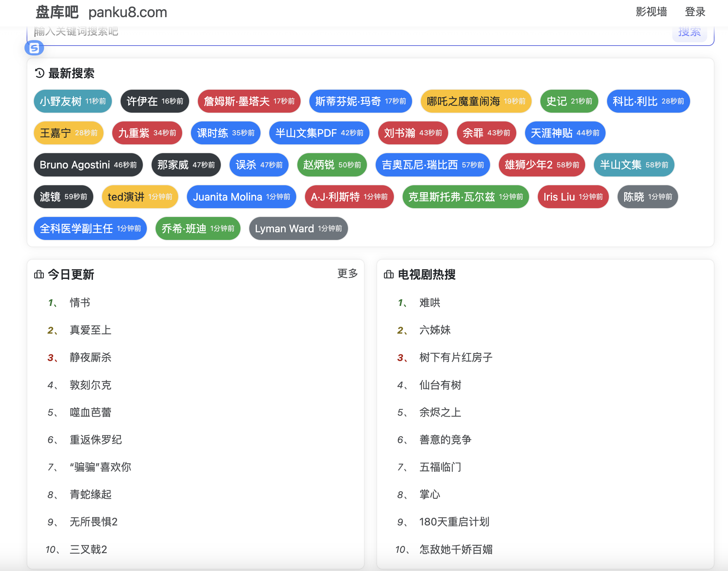Open 无所畏惧2 in 今日更新 list
This screenshot has height=571, width=728.
tap(94, 522)
